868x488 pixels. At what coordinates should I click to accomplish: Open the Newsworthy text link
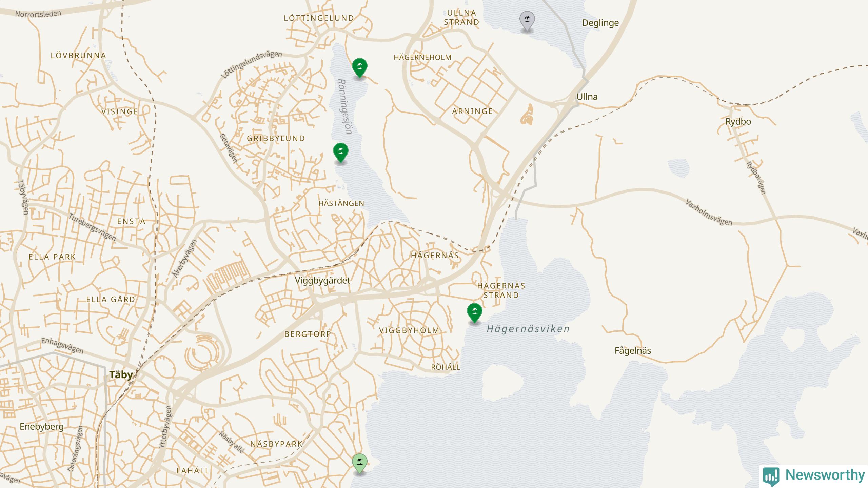pyautogui.click(x=825, y=475)
